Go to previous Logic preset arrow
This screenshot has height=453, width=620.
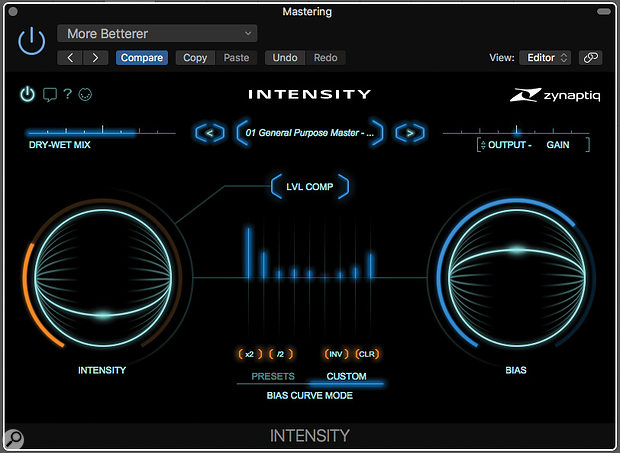(70, 58)
